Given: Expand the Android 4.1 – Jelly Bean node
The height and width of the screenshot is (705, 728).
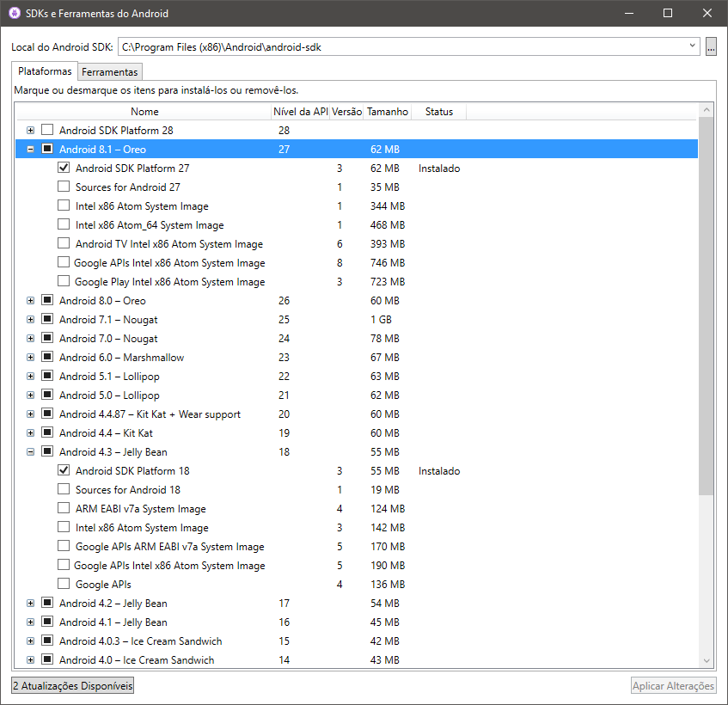Looking at the screenshot, I should pyautogui.click(x=30, y=622).
